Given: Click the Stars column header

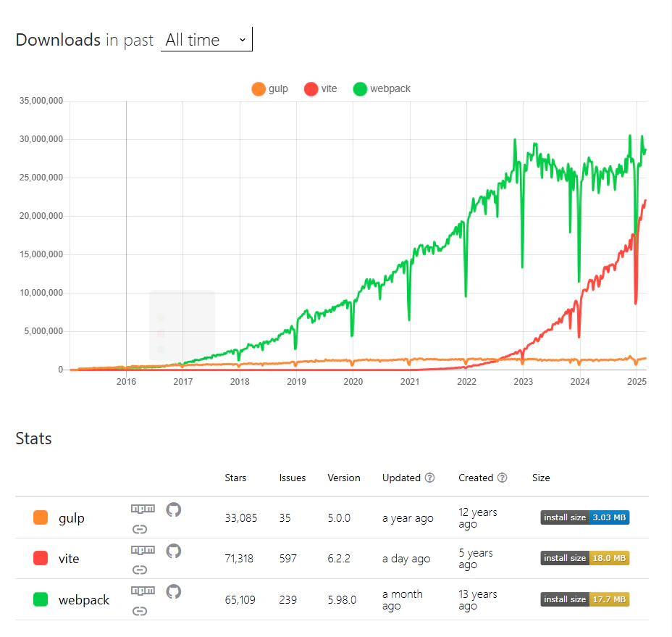Looking at the screenshot, I should tap(235, 478).
